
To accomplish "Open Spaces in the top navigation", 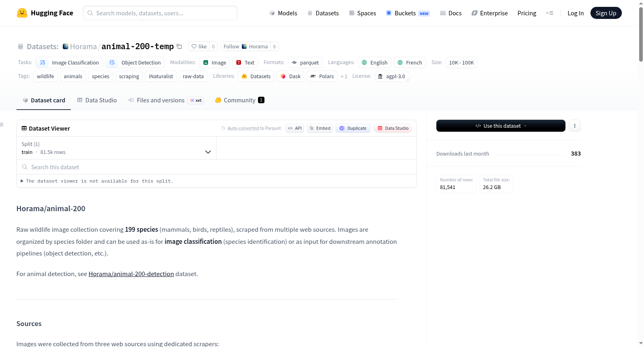I will pos(363,13).
